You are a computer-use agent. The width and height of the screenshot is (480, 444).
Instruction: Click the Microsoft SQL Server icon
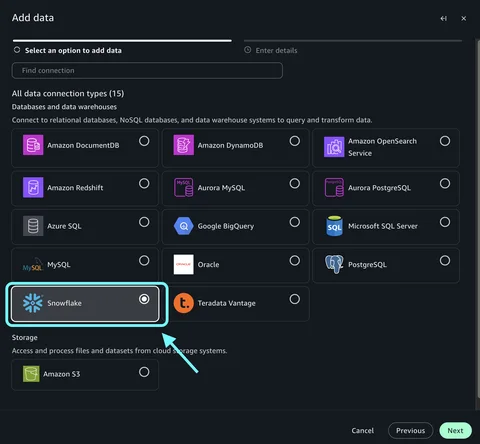pos(334,226)
